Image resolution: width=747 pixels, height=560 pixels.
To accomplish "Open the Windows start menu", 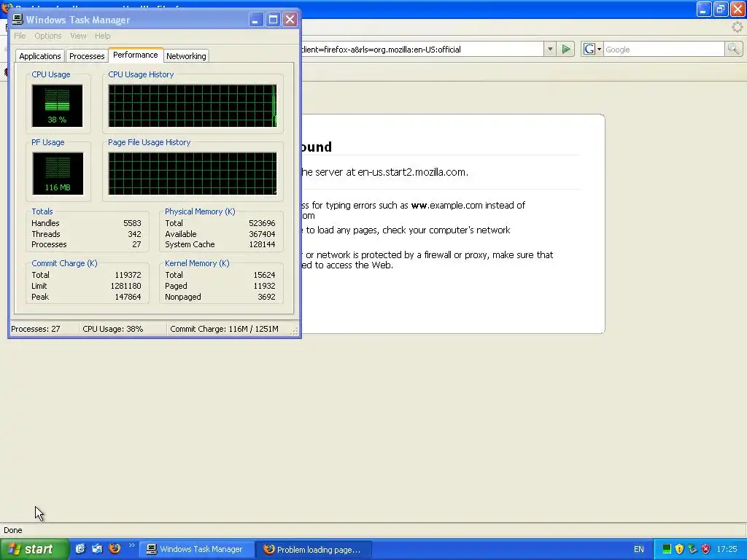I will coord(34,549).
